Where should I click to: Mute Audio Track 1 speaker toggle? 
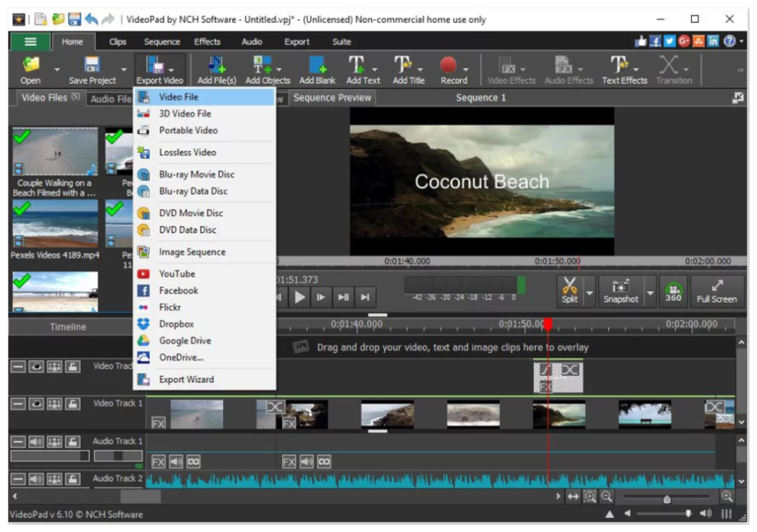pos(35,442)
